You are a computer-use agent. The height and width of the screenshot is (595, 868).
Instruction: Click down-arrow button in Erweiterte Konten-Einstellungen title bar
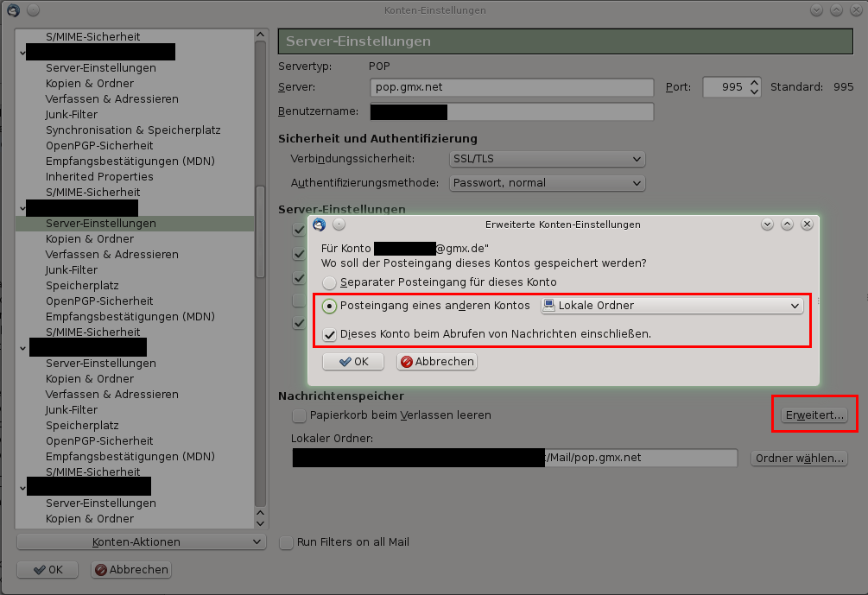click(x=767, y=225)
